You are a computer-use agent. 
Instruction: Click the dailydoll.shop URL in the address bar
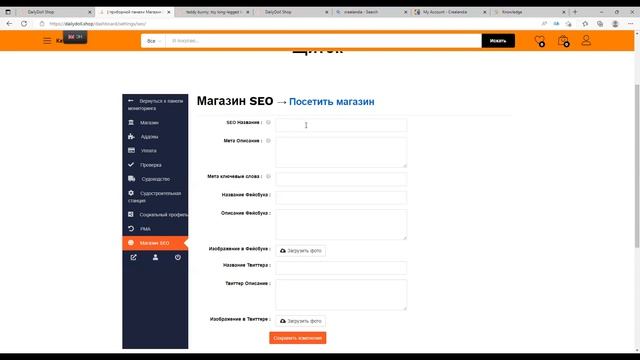98,24
